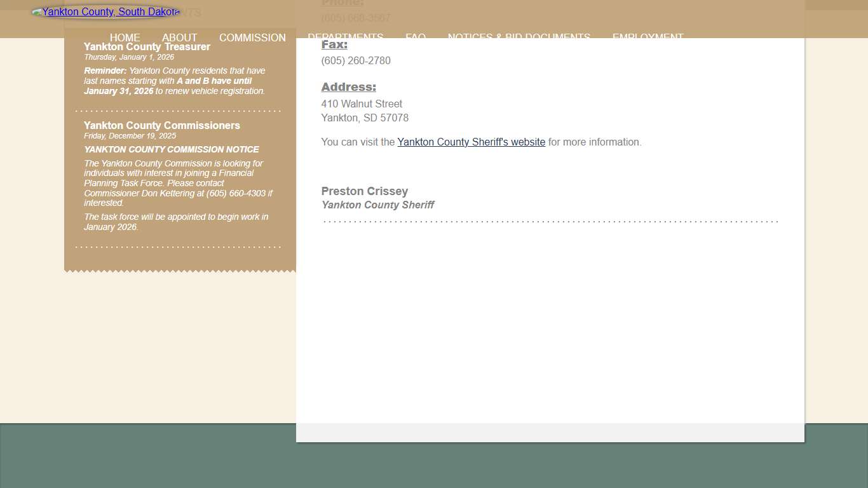Click the Yankton County logo image icon
Screen dimensions: 868x488
pyautogui.click(x=37, y=12)
